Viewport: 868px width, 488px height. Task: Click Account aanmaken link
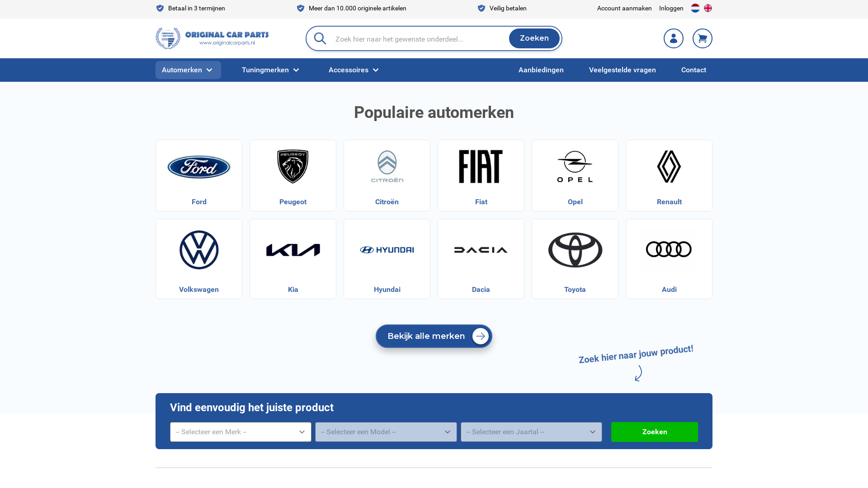click(x=624, y=8)
